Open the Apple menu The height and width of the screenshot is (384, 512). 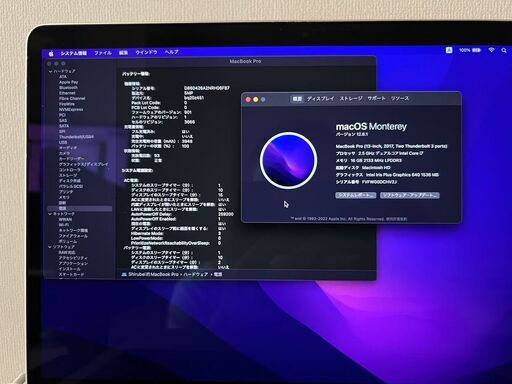[x=51, y=53]
